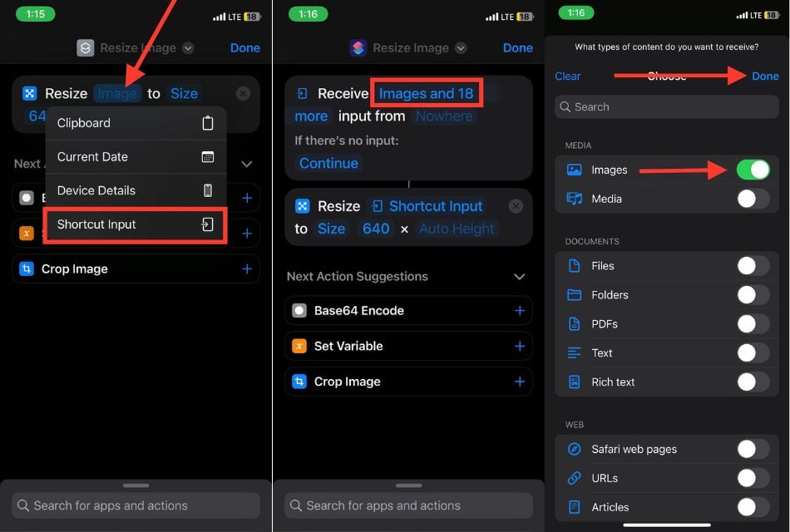Viewport: 790px width, 532px height.
Task: Tap Rich text row icon
Action: coord(574,382)
